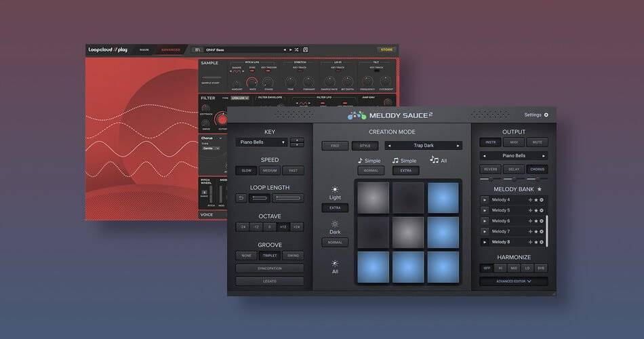Set speed to MEDIUM

click(x=270, y=171)
